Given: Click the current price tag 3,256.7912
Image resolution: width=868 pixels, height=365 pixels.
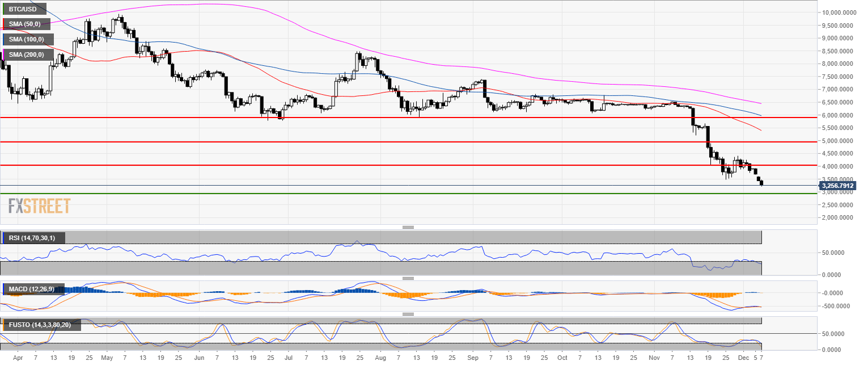Looking at the screenshot, I should point(837,186).
